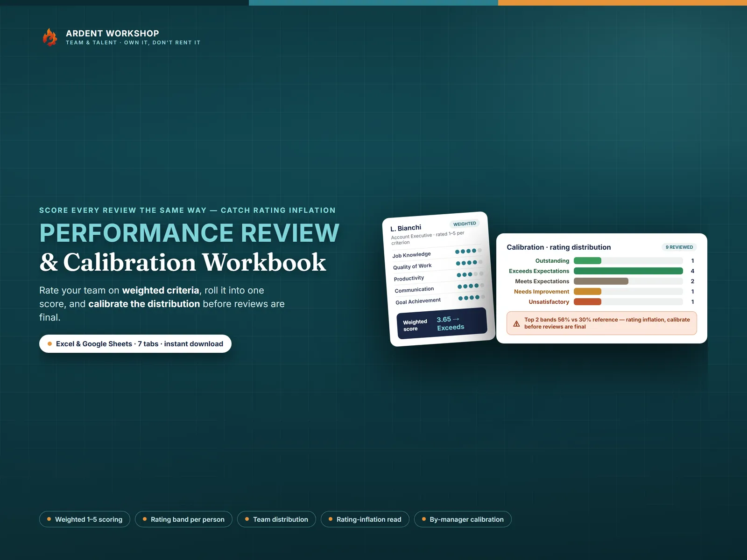This screenshot has width=747, height=560.
Task: Click the Communication rating dots
Action: pyautogui.click(x=471, y=286)
